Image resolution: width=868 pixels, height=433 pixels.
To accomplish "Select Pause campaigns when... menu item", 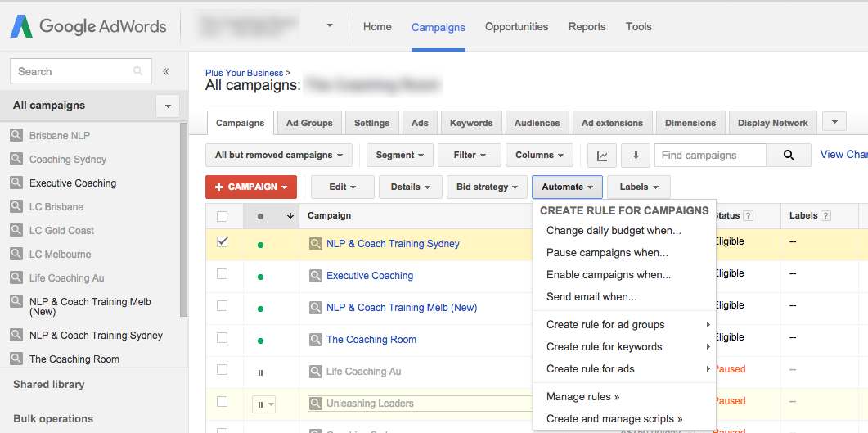I will 624,252.
